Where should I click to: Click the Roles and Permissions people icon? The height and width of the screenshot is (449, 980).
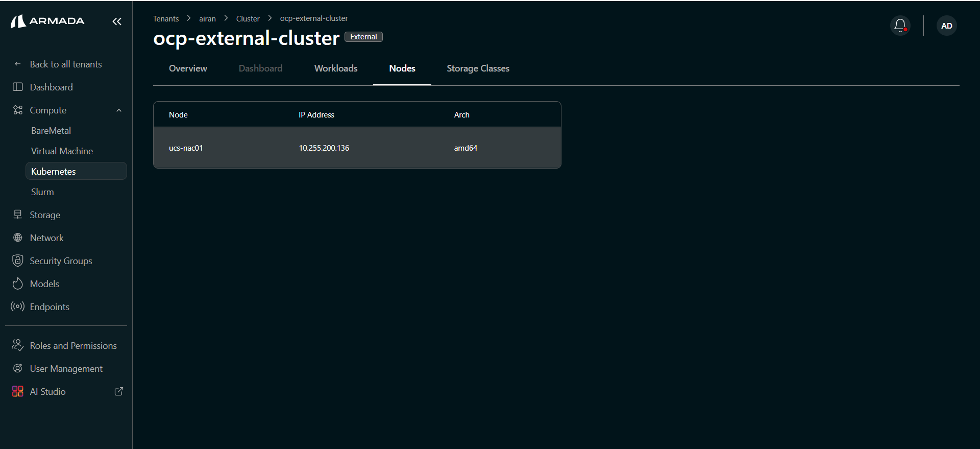point(18,345)
